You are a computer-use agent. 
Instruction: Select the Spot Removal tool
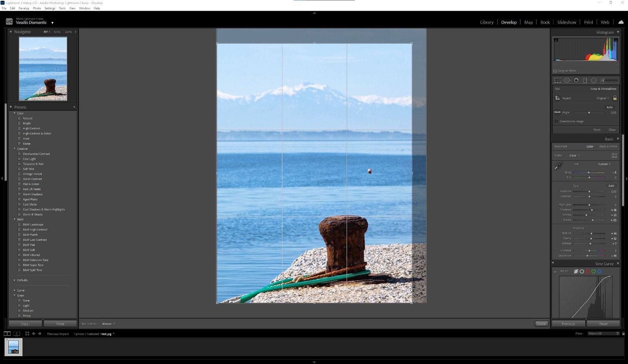(x=567, y=80)
